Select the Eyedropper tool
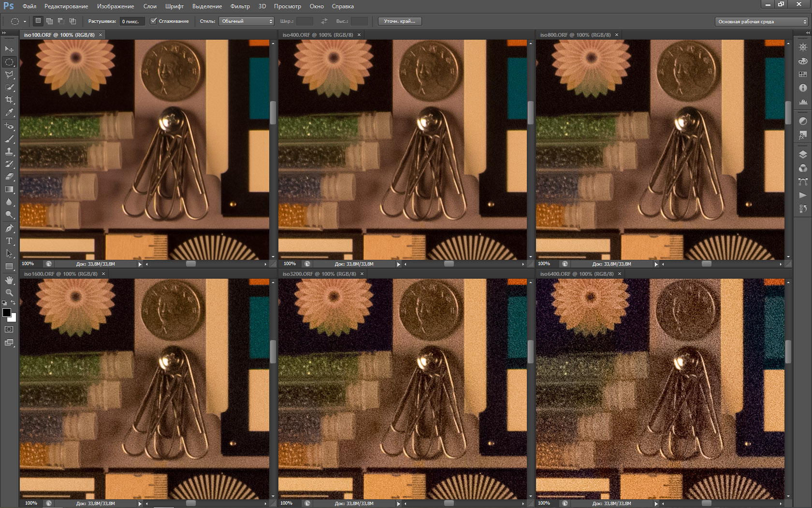 9,112
